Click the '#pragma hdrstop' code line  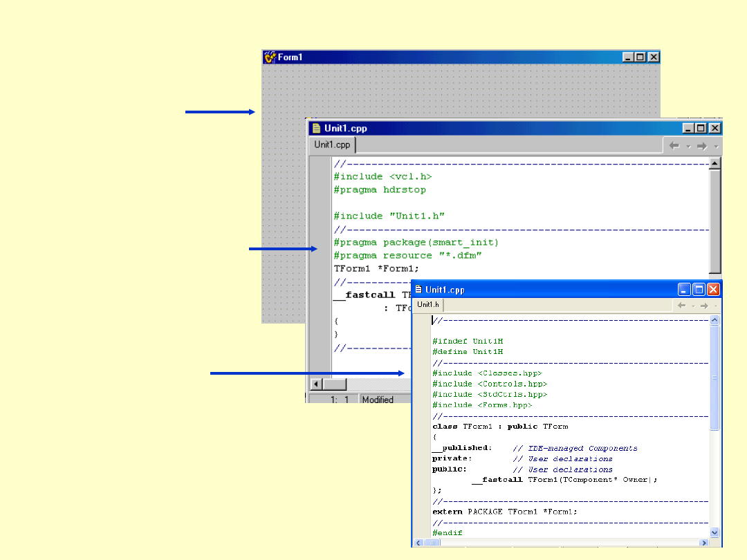[380, 189]
